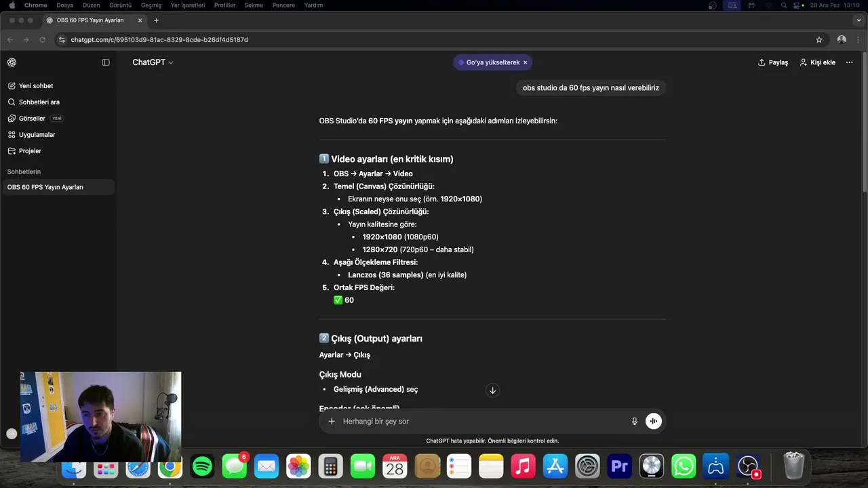Open Calculator from the Dock
This screenshot has width=868, height=488.
click(330, 466)
